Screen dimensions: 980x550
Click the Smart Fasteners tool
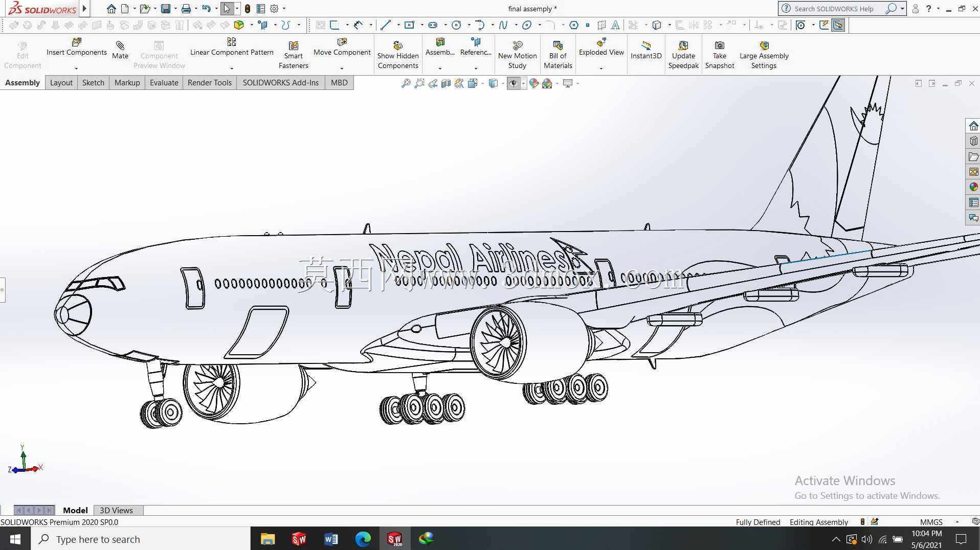coord(294,55)
